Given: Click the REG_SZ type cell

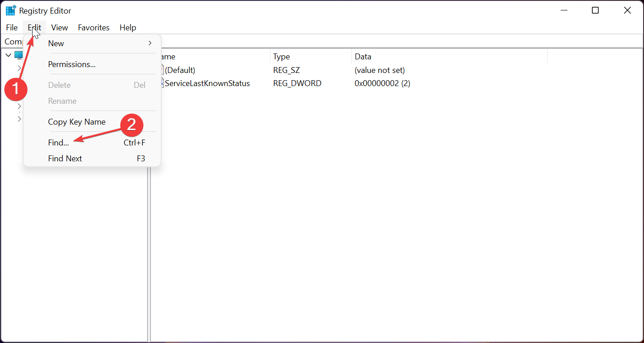Looking at the screenshot, I should tap(286, 70).
